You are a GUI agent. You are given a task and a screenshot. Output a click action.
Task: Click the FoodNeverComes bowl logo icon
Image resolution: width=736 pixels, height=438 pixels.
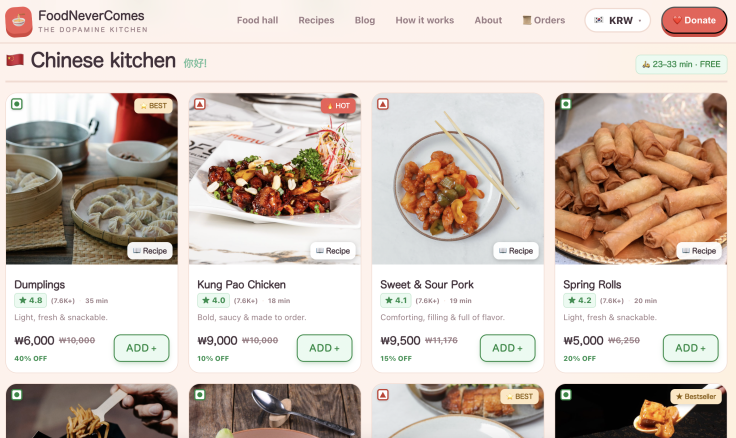[19, 22]
